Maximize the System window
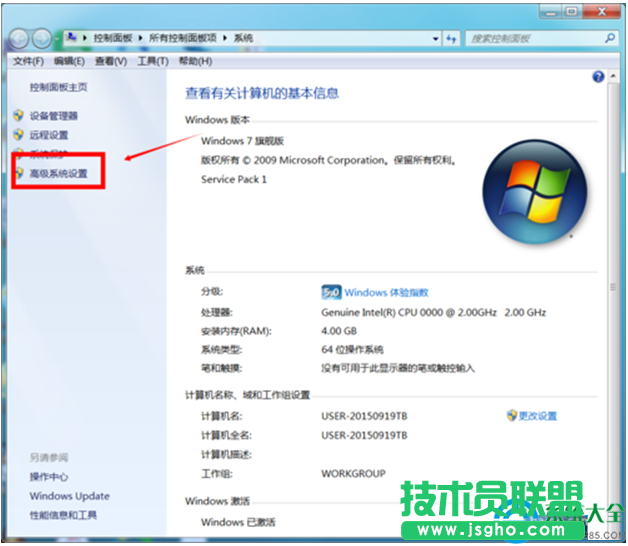The height and width of the screenshot is (546, 628). (x=572, y=12)
